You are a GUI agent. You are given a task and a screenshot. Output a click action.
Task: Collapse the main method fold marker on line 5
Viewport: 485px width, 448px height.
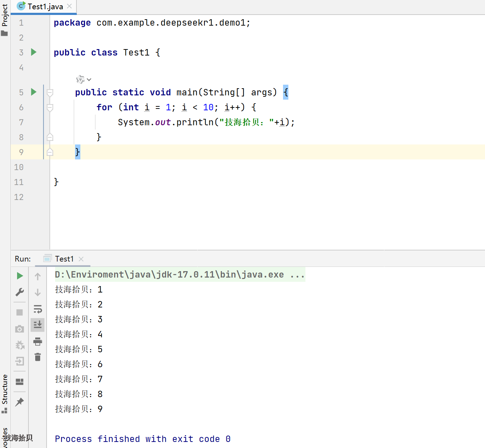point(50,93)
